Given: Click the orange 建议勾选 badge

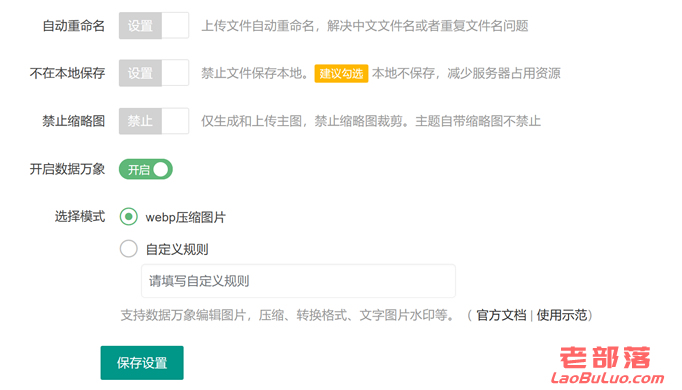Looking at the screenshot, I should point(341,73).
